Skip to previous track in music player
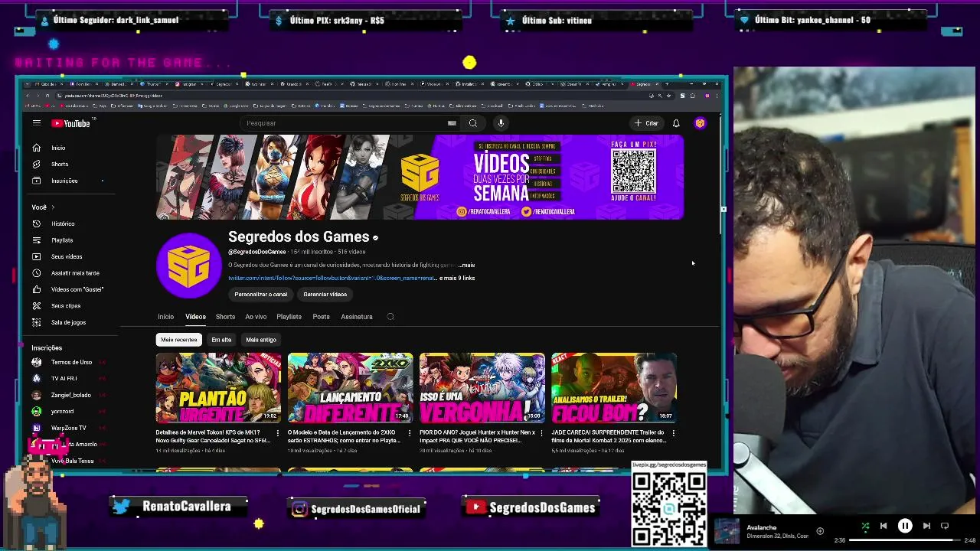The height and width of the screenshot is (551, 980). coord(884,526)
